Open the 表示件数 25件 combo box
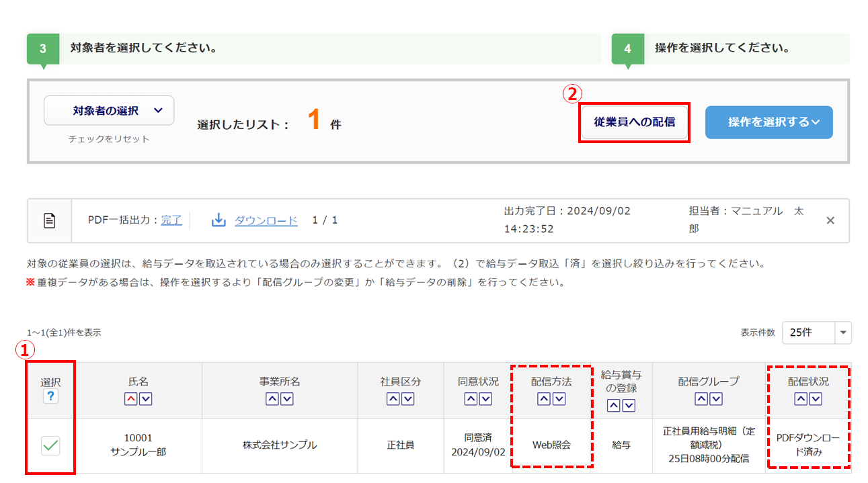 (816, 333)
